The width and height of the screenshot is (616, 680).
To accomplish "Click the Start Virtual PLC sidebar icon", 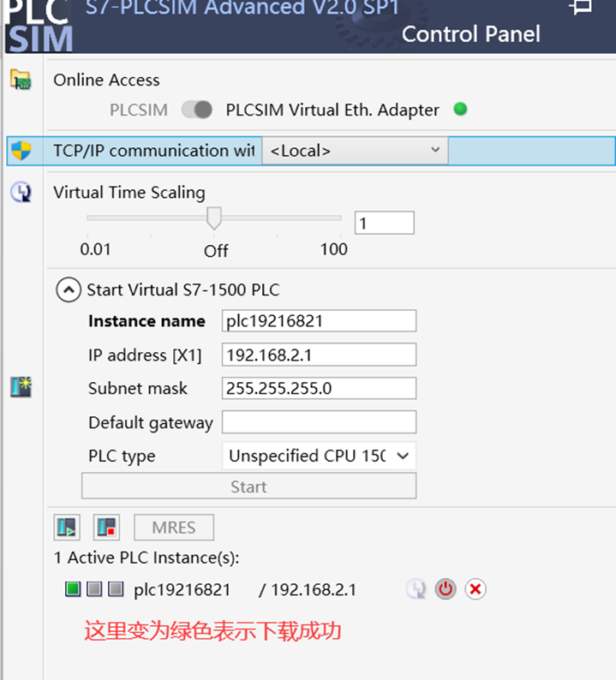I will tap(21, 387).
